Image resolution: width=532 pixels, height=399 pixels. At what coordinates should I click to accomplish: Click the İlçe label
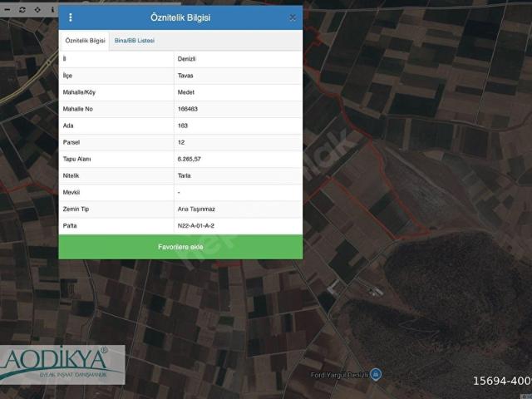67,76
